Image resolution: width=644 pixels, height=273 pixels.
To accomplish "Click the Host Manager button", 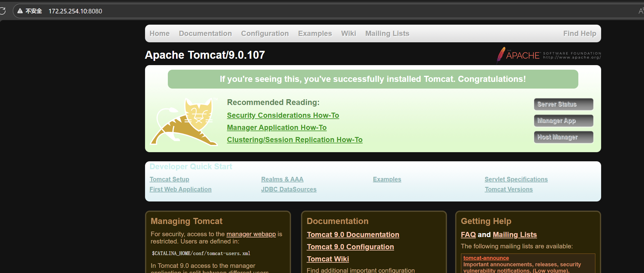I will coord(563,137).
